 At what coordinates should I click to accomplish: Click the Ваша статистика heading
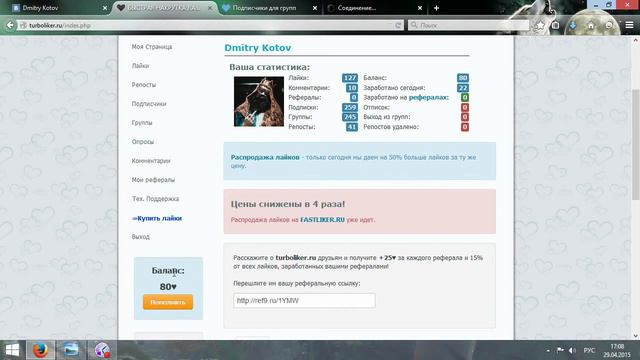click(269, 67)
